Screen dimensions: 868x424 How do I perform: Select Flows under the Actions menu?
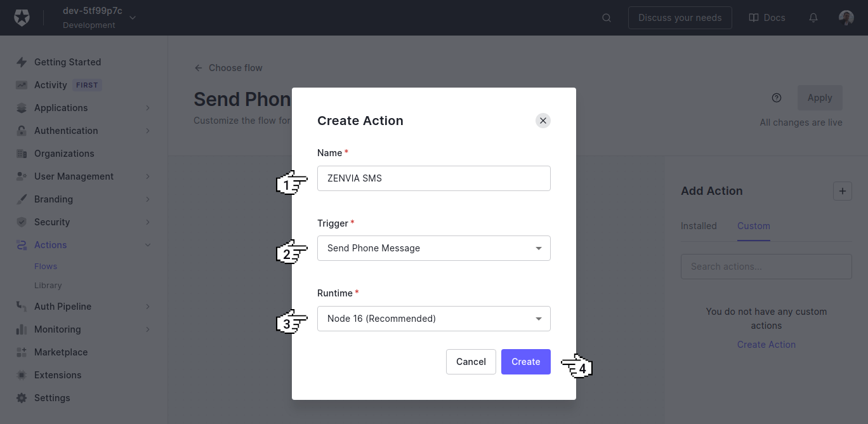[44, 265]
